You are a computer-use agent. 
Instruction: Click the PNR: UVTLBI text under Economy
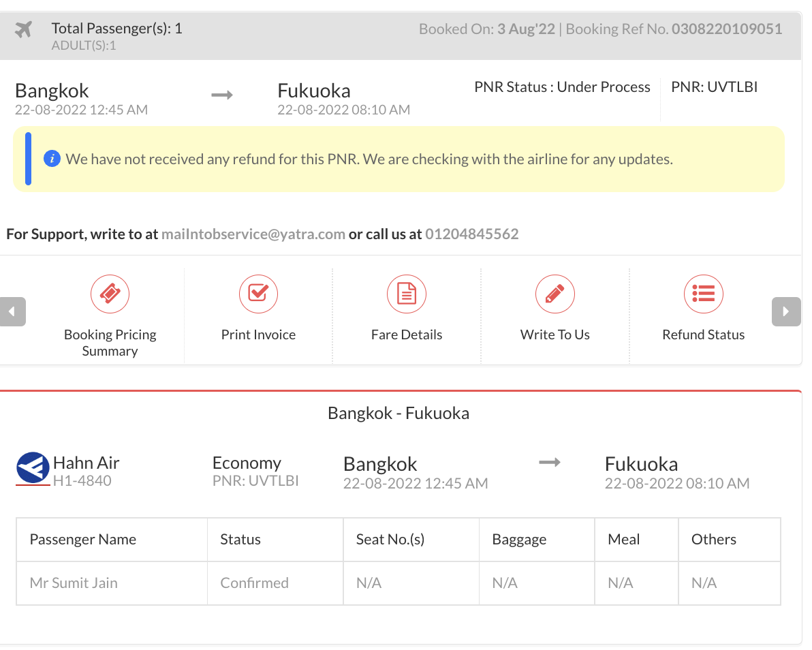pos(255,480)
